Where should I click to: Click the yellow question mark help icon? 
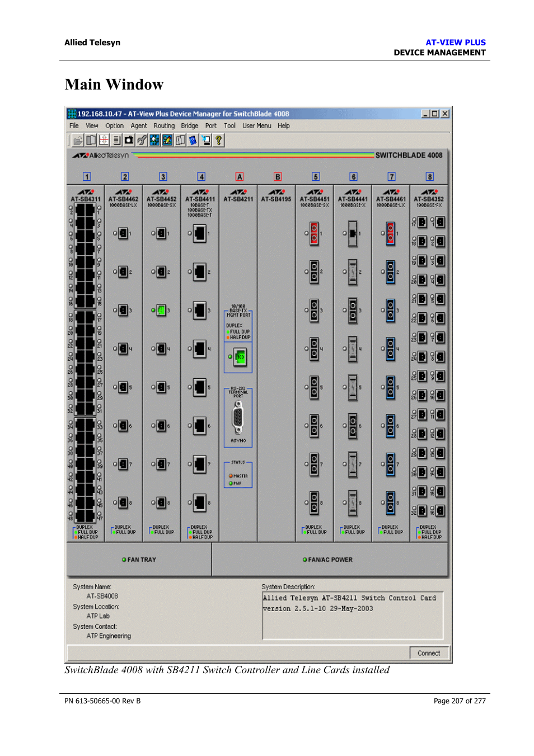[218, 140]
